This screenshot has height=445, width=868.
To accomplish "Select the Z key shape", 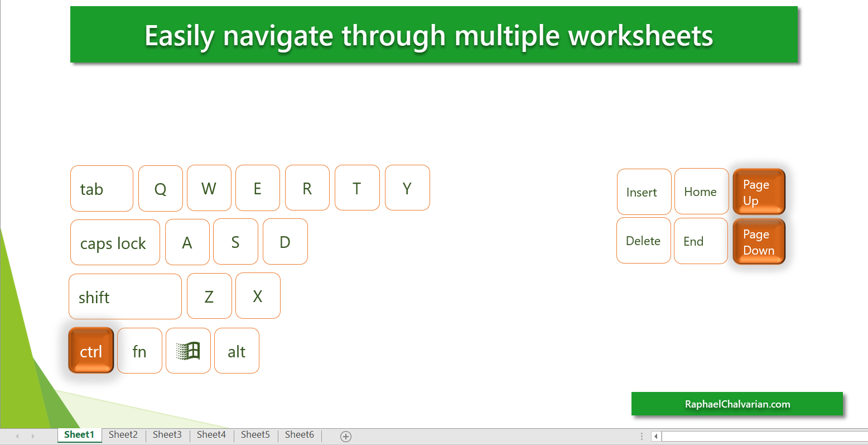I will (x=209, y=296).
